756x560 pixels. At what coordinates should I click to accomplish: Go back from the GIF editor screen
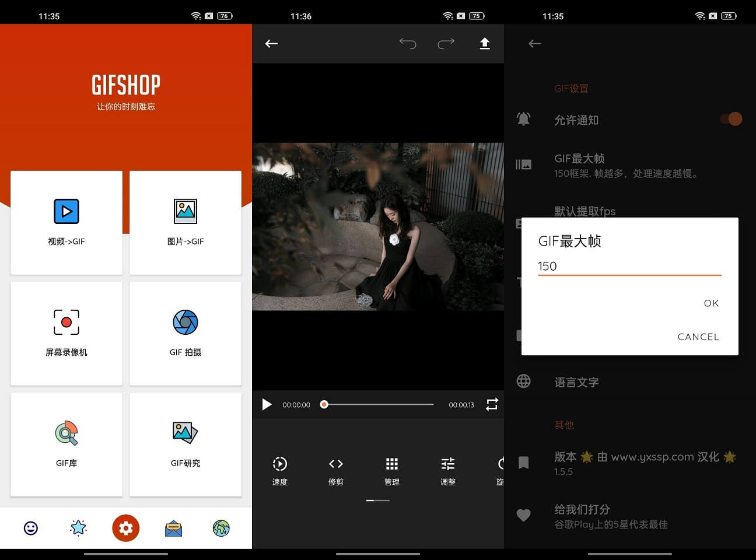pos(271,44)
